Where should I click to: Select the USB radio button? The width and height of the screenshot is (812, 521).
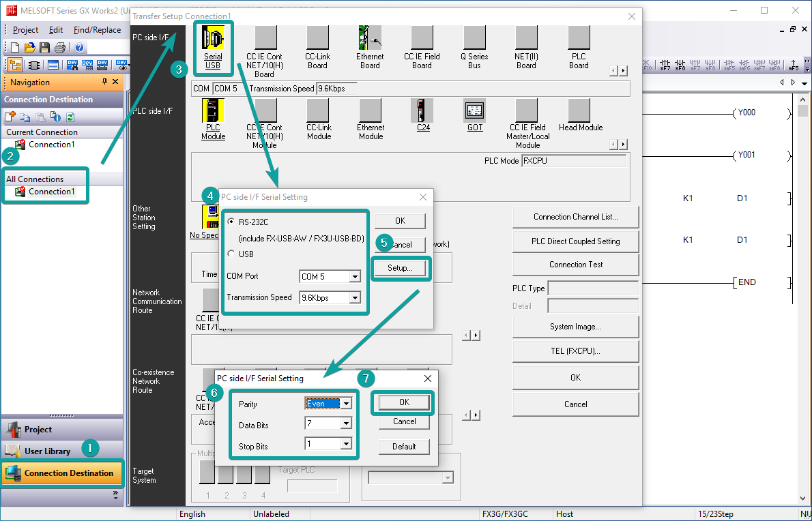coord(231,254)
